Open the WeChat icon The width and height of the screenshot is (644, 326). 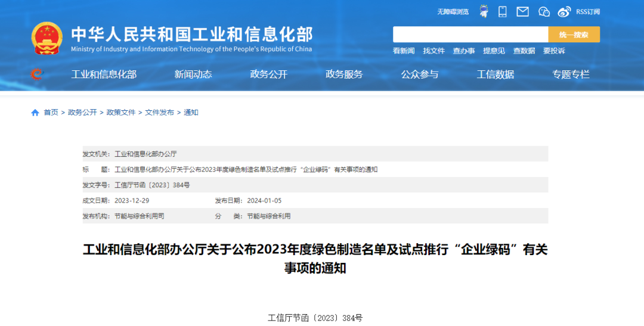click(544, 11)
